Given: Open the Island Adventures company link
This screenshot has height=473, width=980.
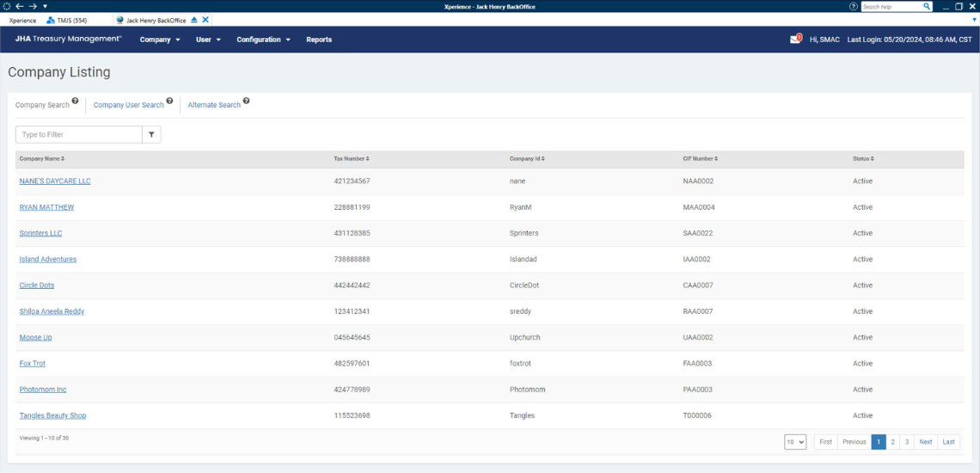Looking at the screenshot, I should click(x=48, y=260).
